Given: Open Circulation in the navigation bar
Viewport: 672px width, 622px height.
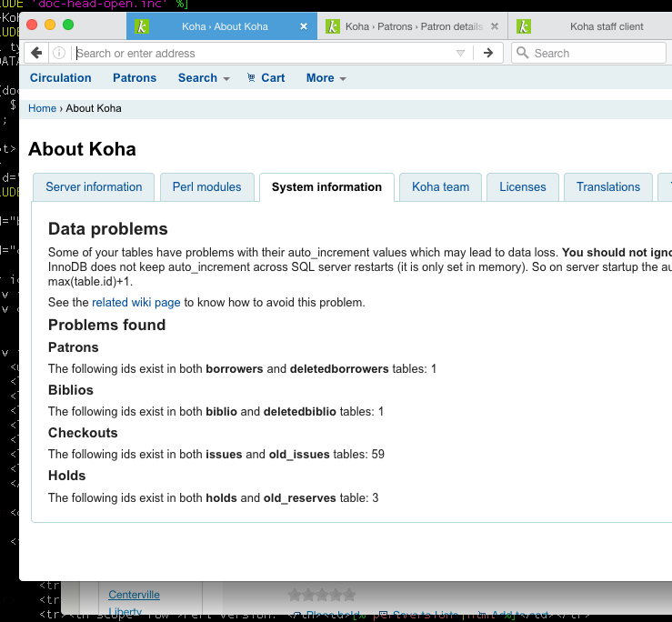Looking at the screenshot, I should pyautogui.click(x=60, y=78).
